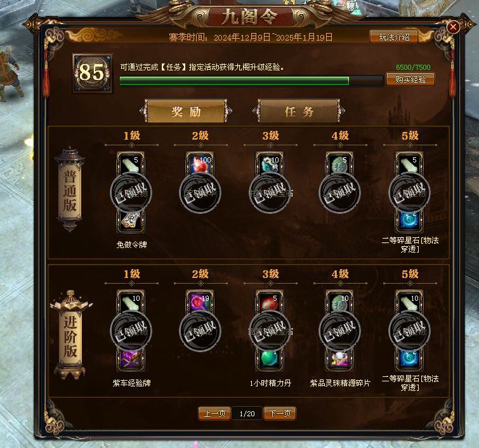This screenshot has width=479, height=448.
Task: Go back with 上一页 button
Action: click(214, 414)
